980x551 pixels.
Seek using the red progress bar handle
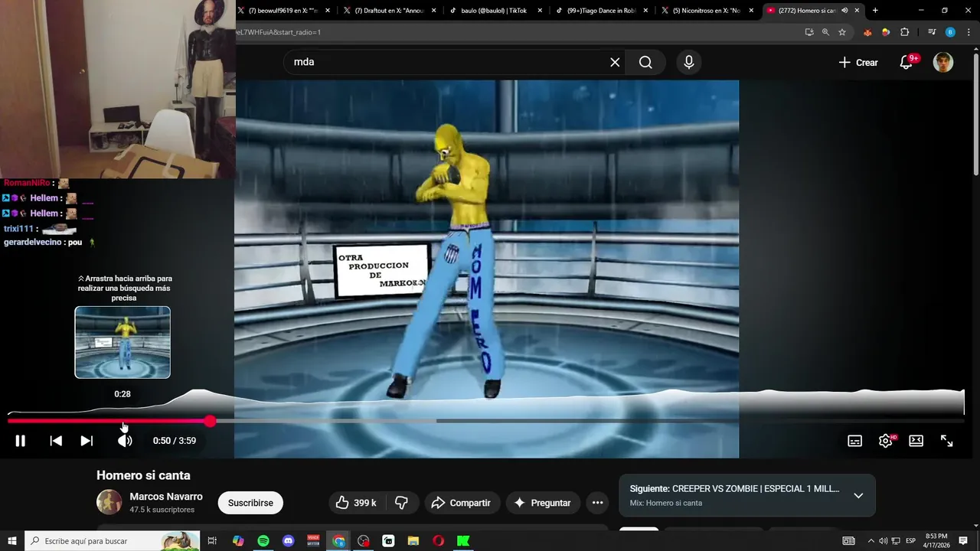210,421
